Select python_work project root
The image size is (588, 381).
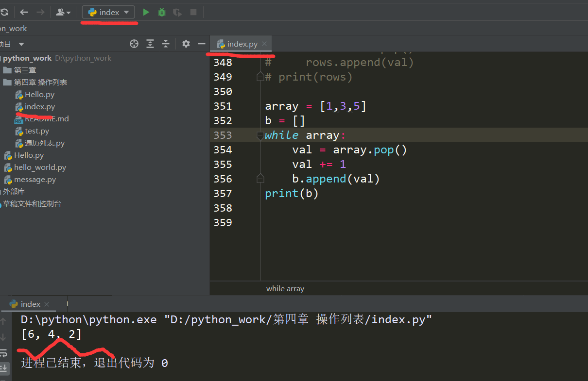(27, 58)
